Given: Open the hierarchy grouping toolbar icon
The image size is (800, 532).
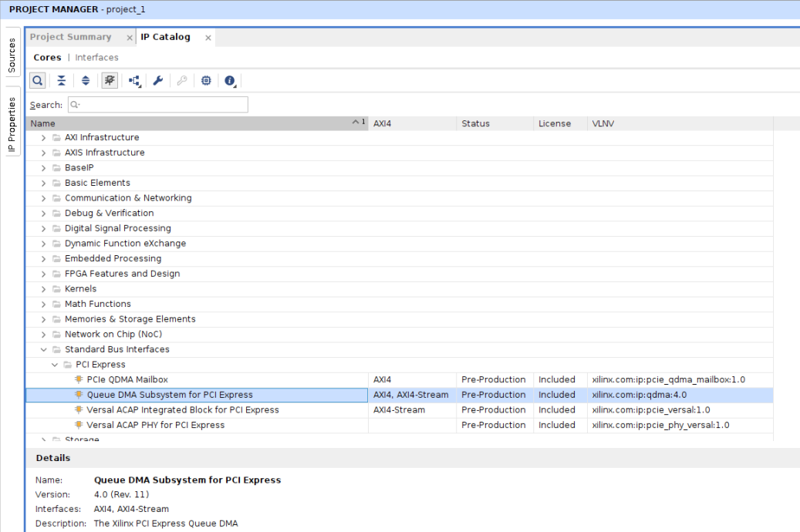Looking at the screenshot, I should 134,81.
